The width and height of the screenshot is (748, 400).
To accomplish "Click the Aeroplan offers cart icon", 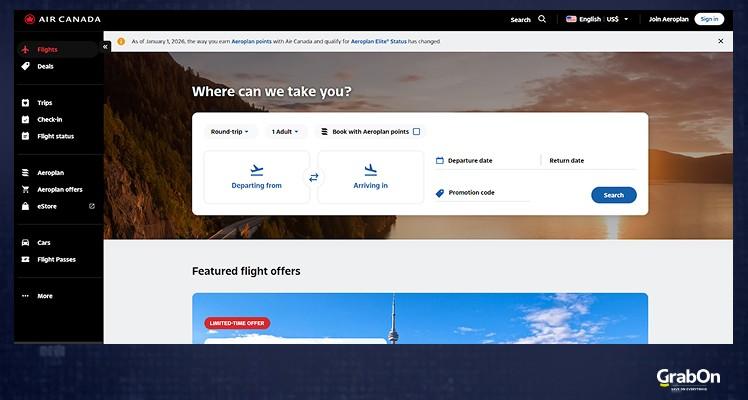I will [x=25, y=190].
